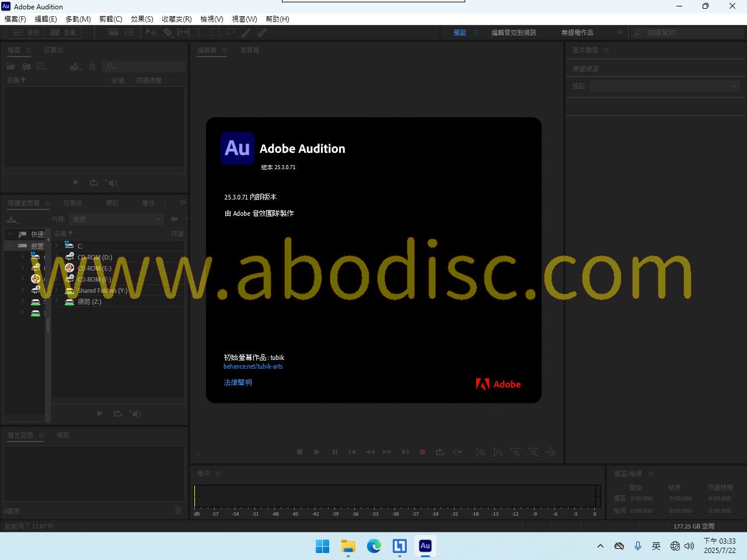Image resolution: width=747 pixels, height=560 pixels.
Task: Select the Spot Healing Brush tool
Action: pyautogui.click(x=261, y=33)
